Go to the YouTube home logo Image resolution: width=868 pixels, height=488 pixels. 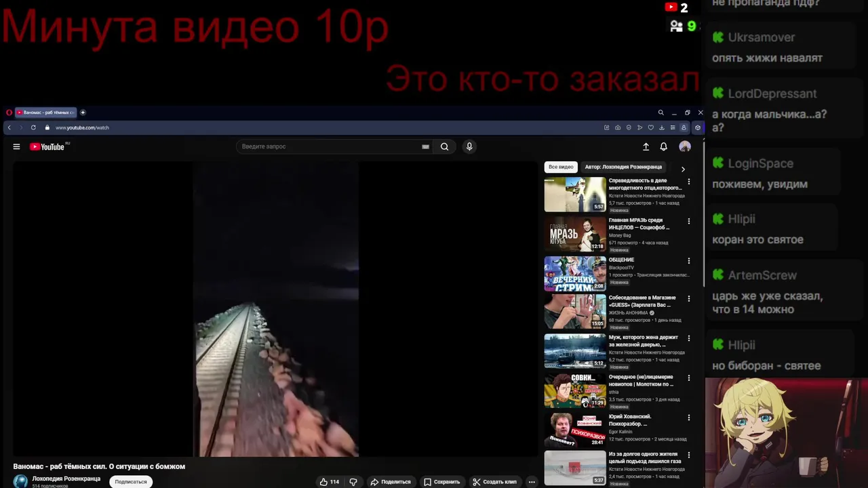[47, 146]
